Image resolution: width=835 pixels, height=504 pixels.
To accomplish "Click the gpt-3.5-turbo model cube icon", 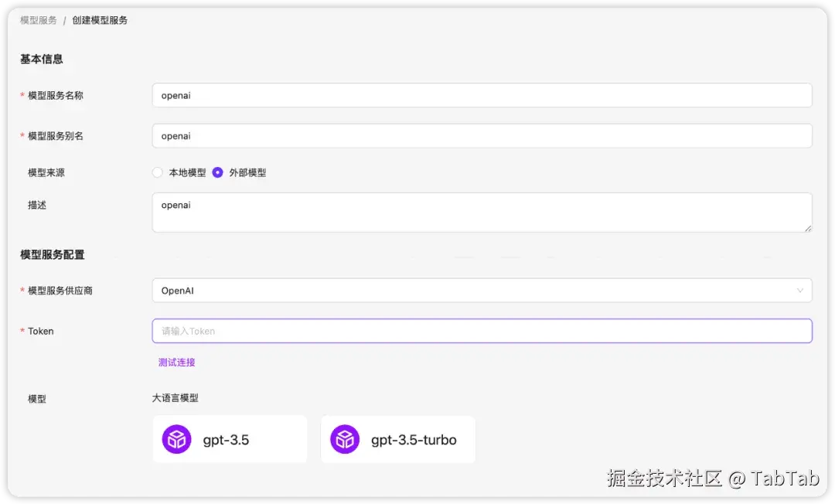I will point(345,440).
